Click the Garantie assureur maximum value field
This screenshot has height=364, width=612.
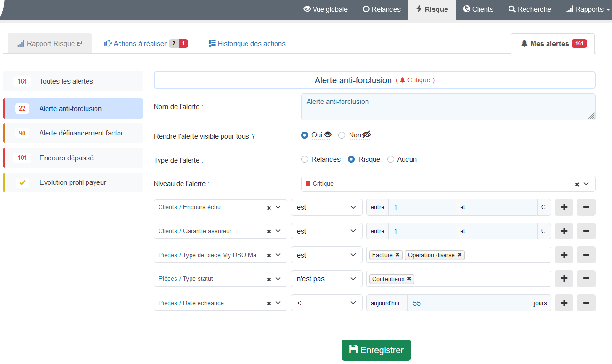pyautogui.click(x=503, y=231)
